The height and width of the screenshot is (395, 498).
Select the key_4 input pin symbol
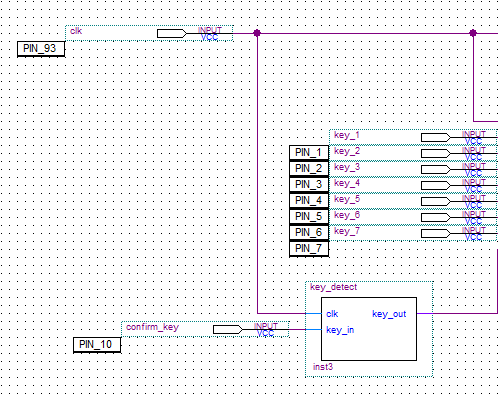[x=436, y=185]
